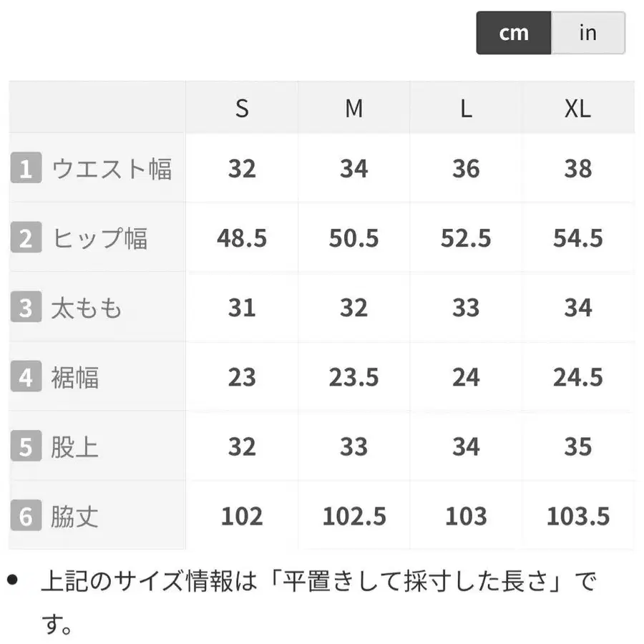644x644 pixels.
Task: Switch units to inches with the in toggle
Action: click(x=587, y=32)
